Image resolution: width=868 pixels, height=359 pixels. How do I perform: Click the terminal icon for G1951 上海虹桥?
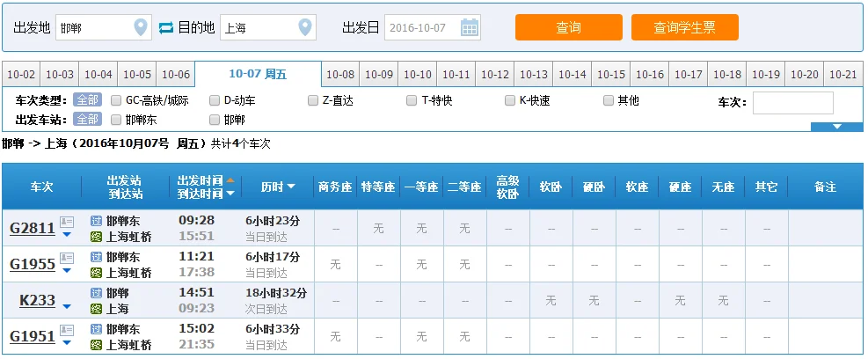97,345
